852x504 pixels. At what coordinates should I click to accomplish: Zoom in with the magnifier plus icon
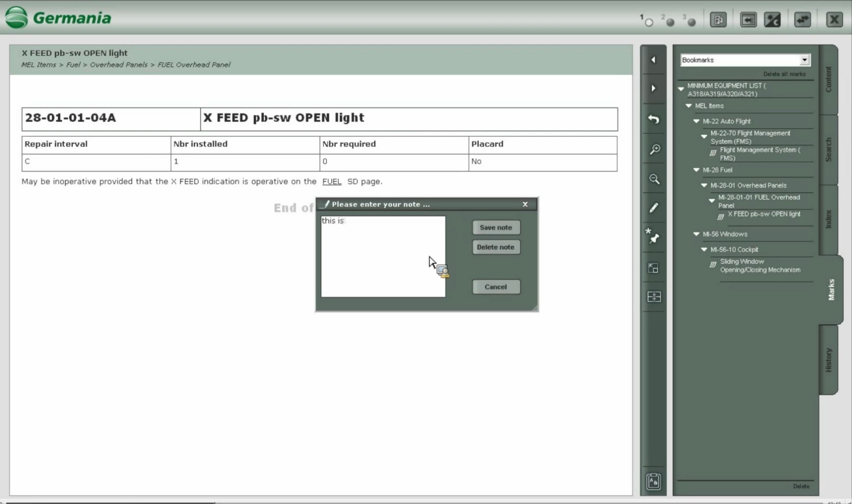[654, 150]
